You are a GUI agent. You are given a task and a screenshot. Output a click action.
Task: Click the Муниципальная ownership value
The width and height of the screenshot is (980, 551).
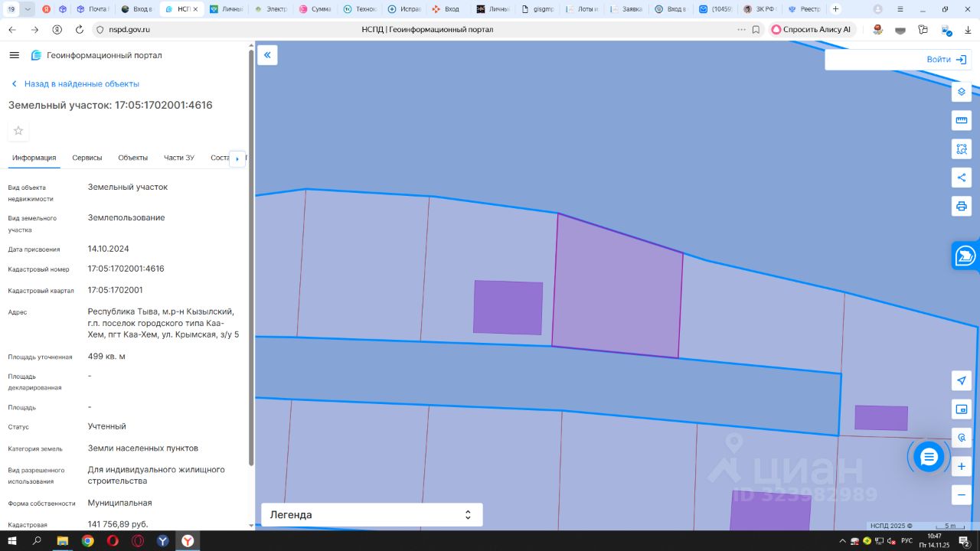pos(120,504)
